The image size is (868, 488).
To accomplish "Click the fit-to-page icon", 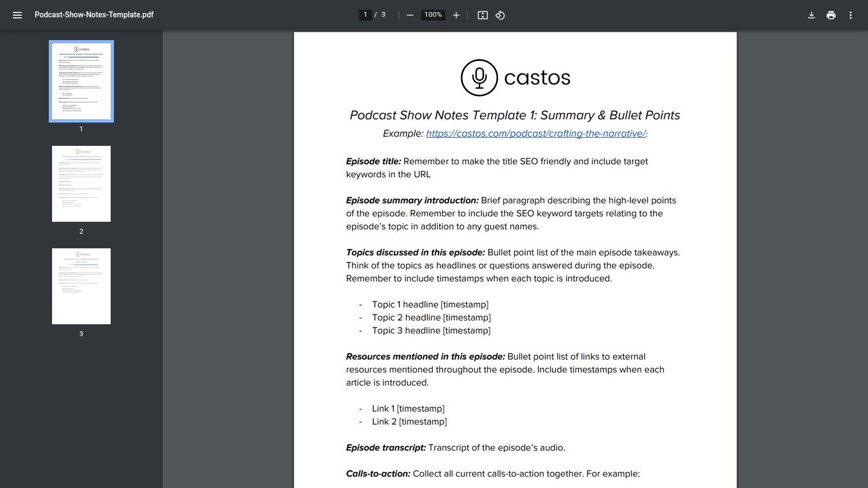I will point(482,15).
